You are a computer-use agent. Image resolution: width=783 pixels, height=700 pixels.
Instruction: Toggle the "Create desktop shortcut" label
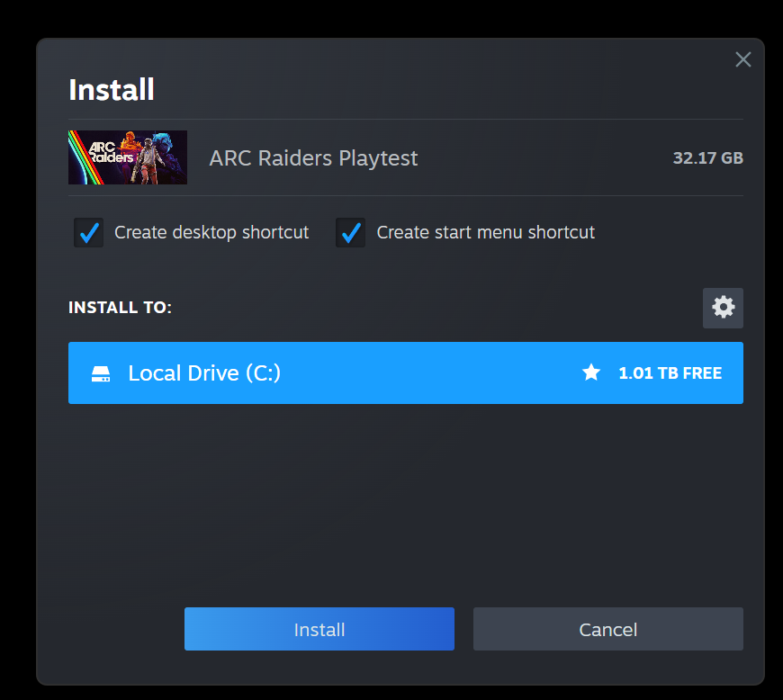(211, 233)
